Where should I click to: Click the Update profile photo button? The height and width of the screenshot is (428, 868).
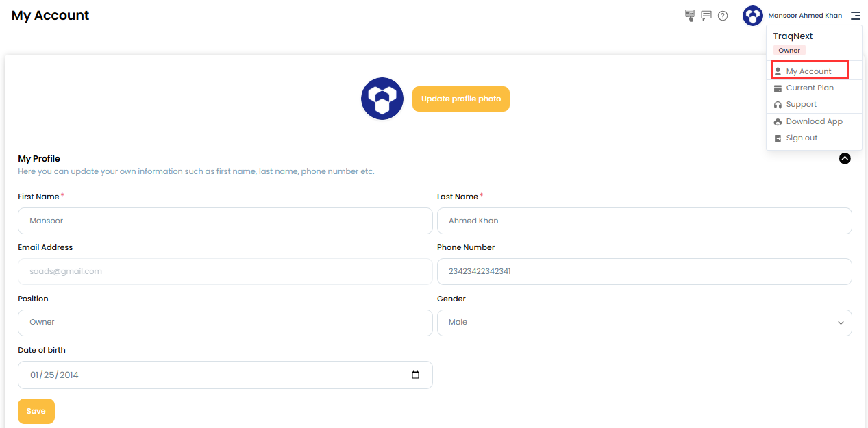tap(461, 99)
